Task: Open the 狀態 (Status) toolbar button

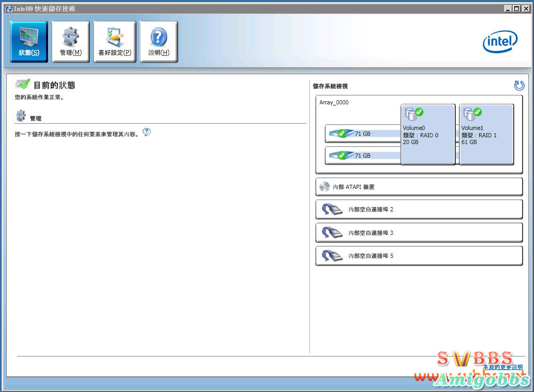Action: 29,42
